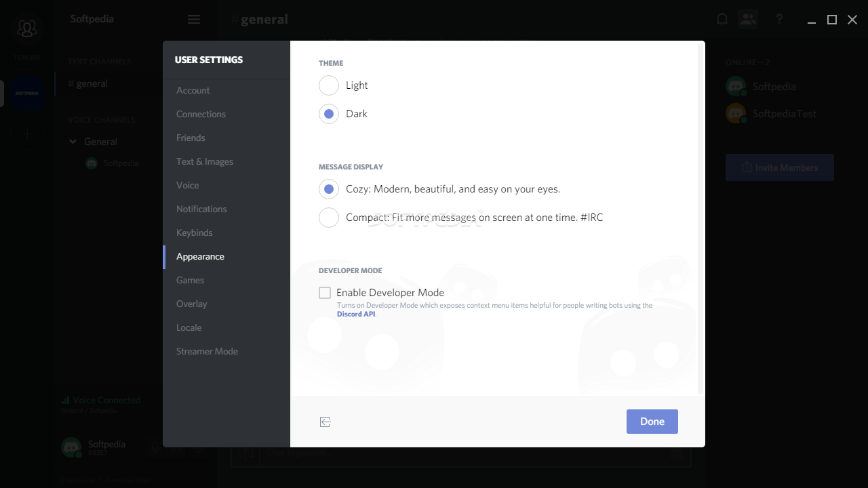Open Connections settings tab

(226, 115)
